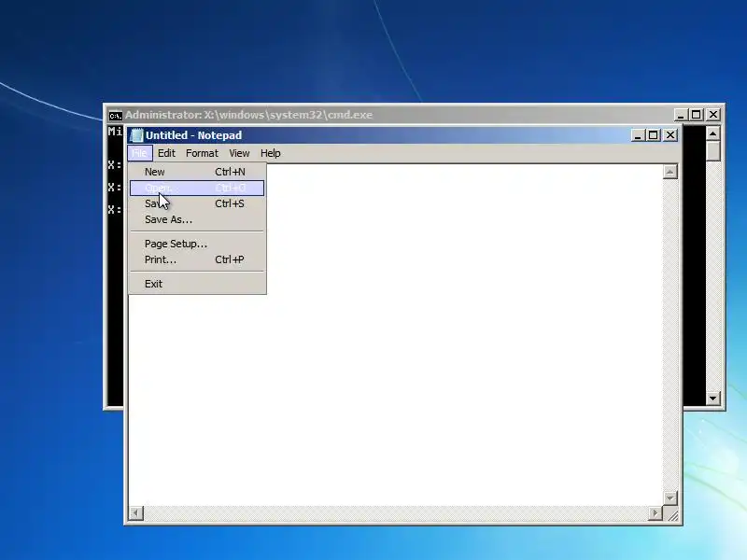Choose Print... from the File menu

pyautogui.click(x=197, y=259)
